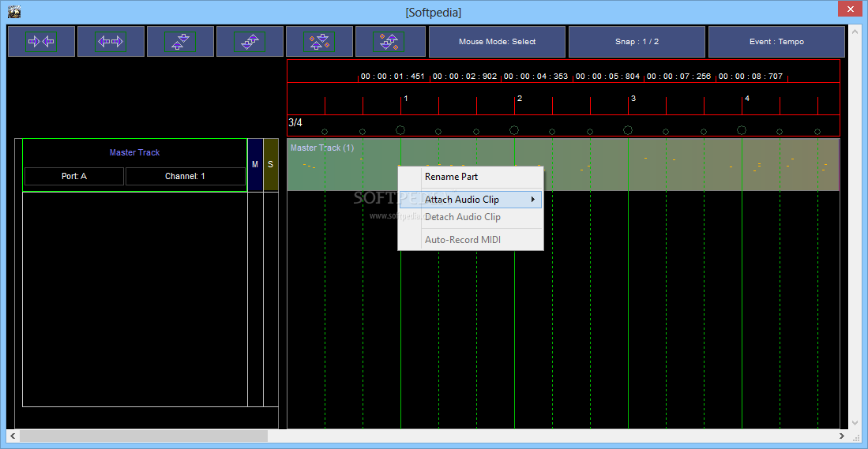Click bar marker 1 on the ruler
This screenshot has width=868, height=449.
coord(406,99)
